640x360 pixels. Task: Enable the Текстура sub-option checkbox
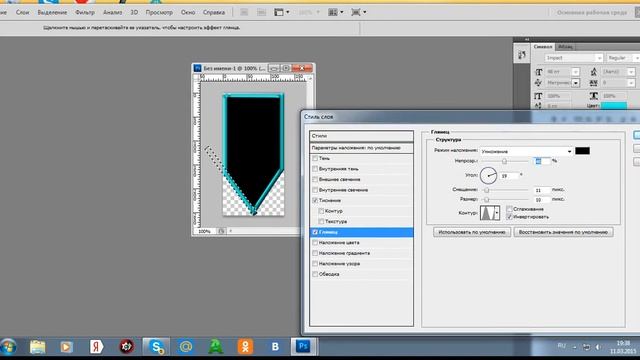click(321, 221)
